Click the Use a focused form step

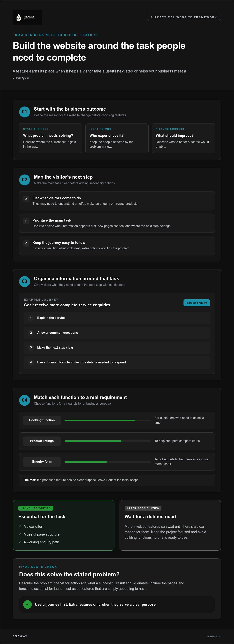[x=117, y=362]
